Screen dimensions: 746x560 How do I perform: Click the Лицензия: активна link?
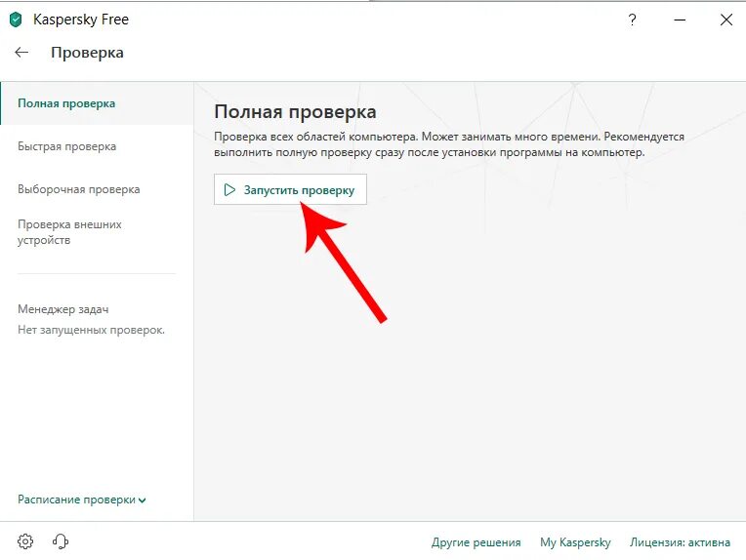pos(680,541)
